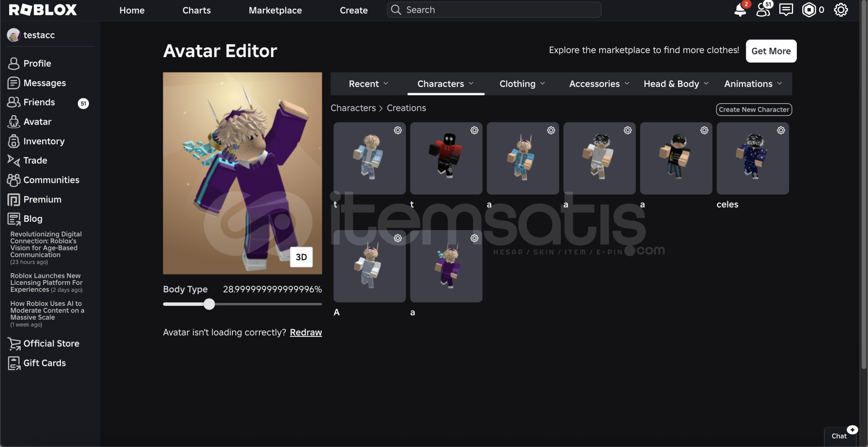Open Premium from the sidebar

[x=35, y=199]
